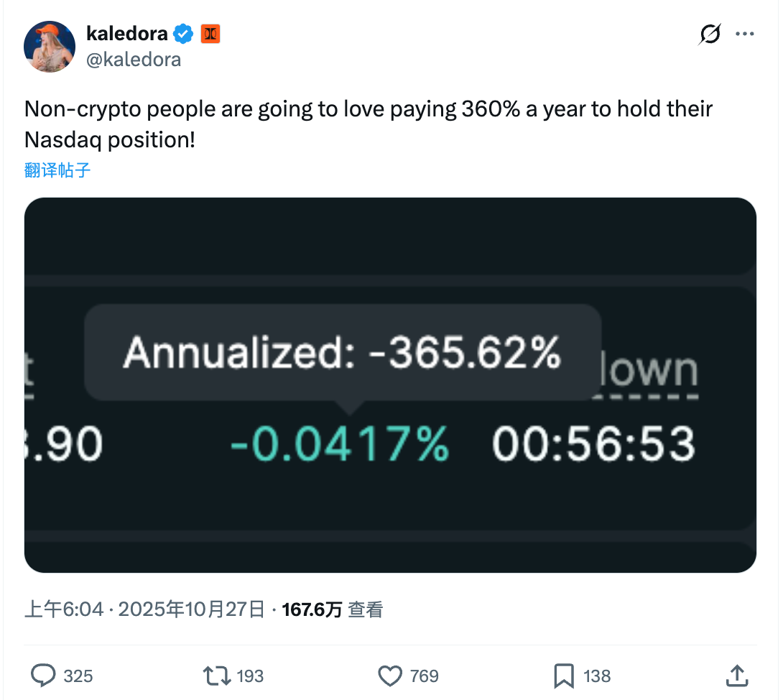The height and width of the screenshot is (700, 783).
Task: Click the 193 reposts count
Action: [250, 676]
